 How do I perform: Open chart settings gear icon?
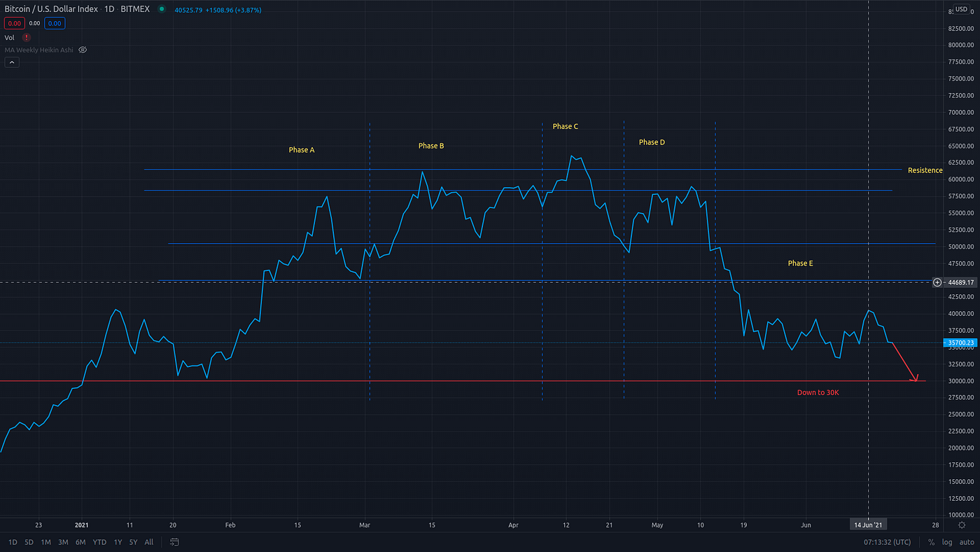[962, 524]
